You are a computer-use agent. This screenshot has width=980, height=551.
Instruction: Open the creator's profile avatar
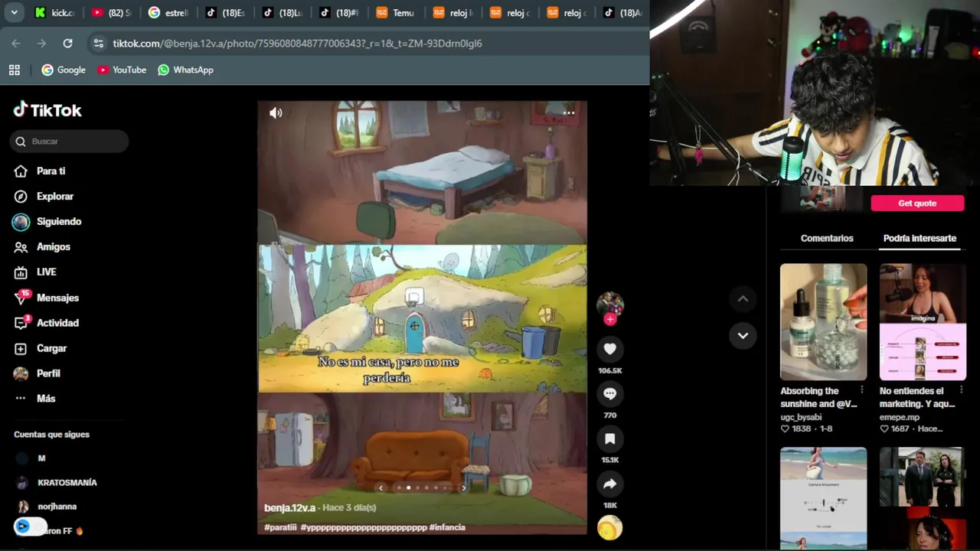(x=610, y=304)
